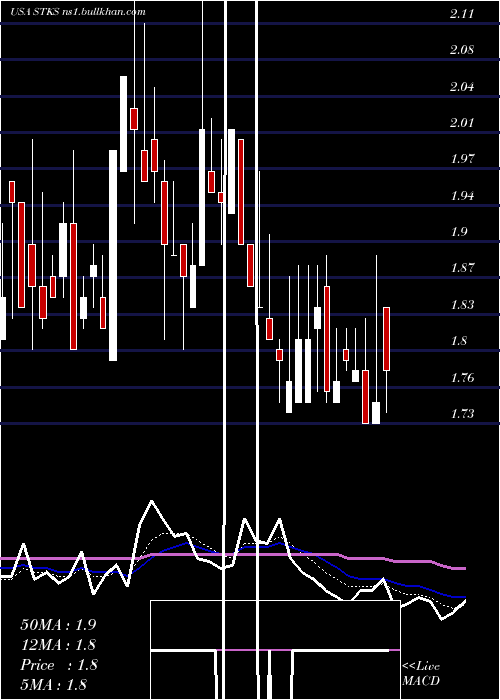
Task: Click the 1.87 price axis label
Action: coord(462,268)
